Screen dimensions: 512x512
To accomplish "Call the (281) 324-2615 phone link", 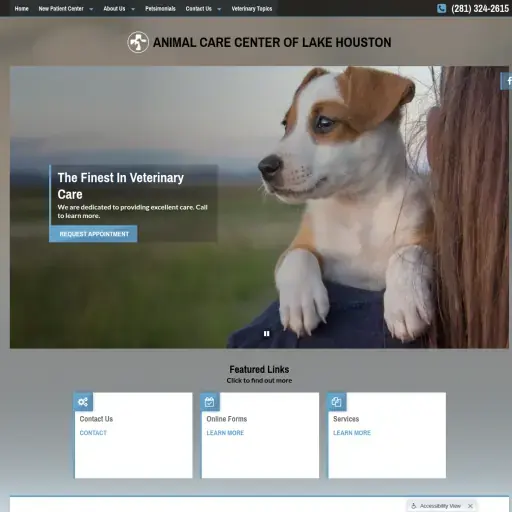I will click(480, 9).
